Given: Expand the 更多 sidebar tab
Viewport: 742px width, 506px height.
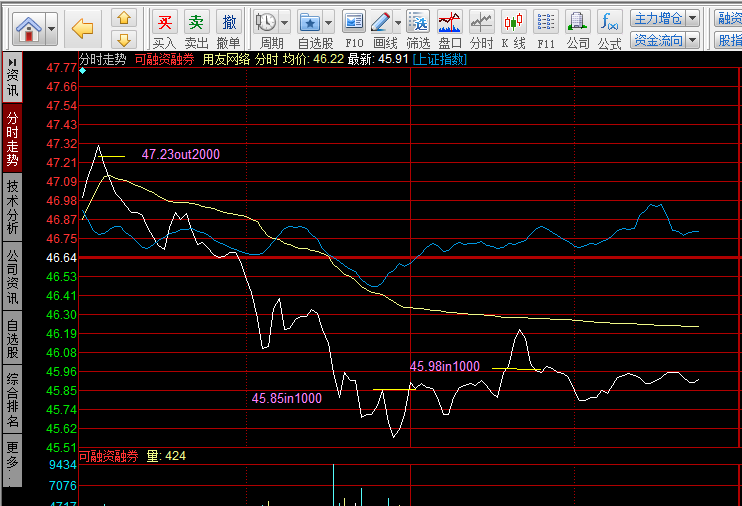Looking at the screenshot, I should point(12,460).
